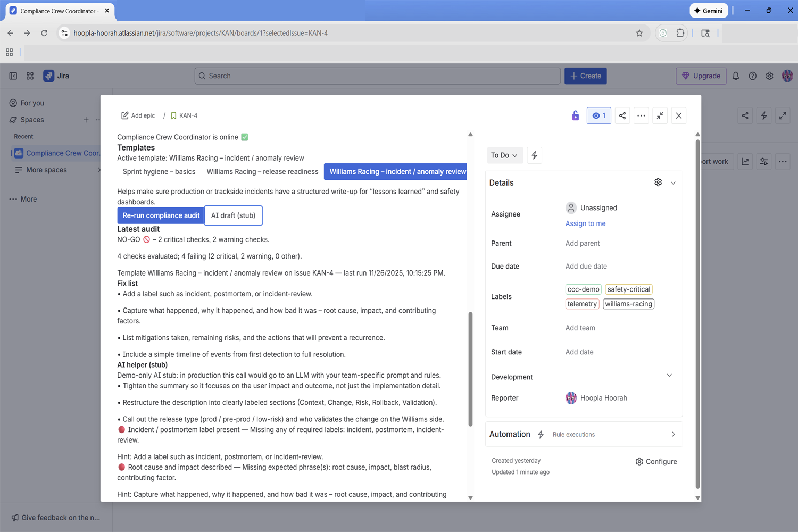This screenshot has width=798, height=532.
Task: Click the board lightning automation icon behind dialog
Action: click(x=764, y=115)
